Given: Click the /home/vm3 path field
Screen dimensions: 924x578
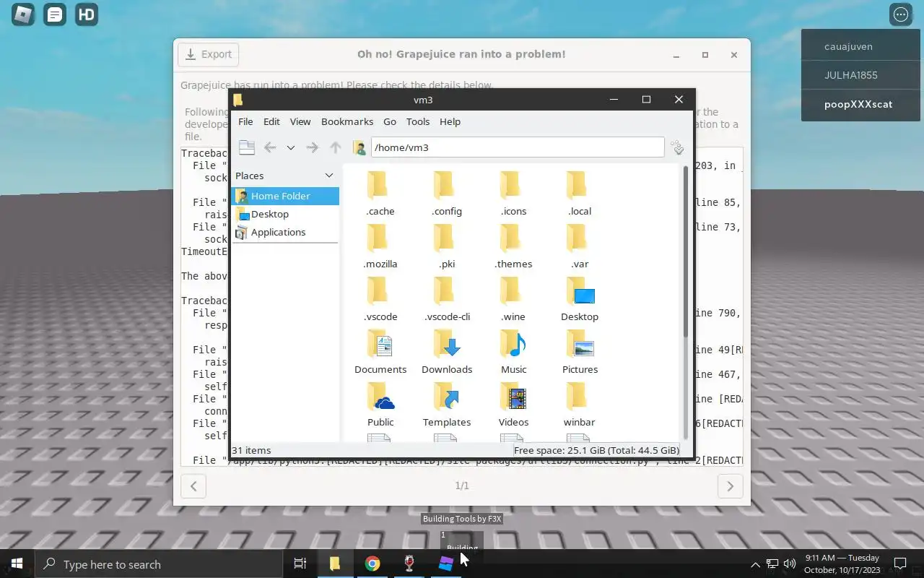Looking at the screenshot, I should (518, 147).
